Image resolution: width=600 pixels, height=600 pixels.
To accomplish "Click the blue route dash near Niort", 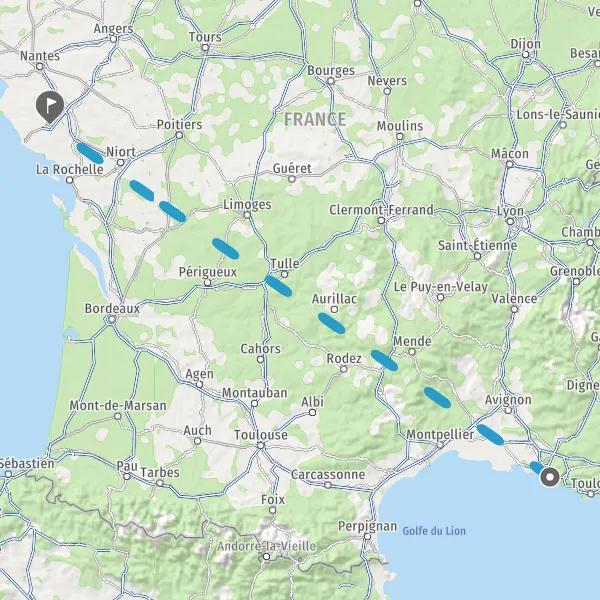I will point(90,153).
